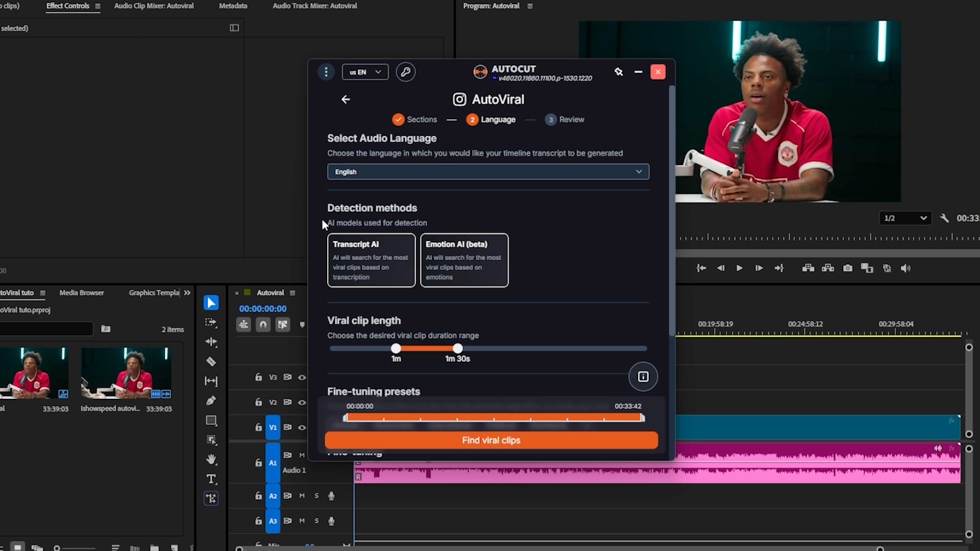Screen dimensions: 980x551
Task: Pin the AutoCut panel window
Action: 619,72
